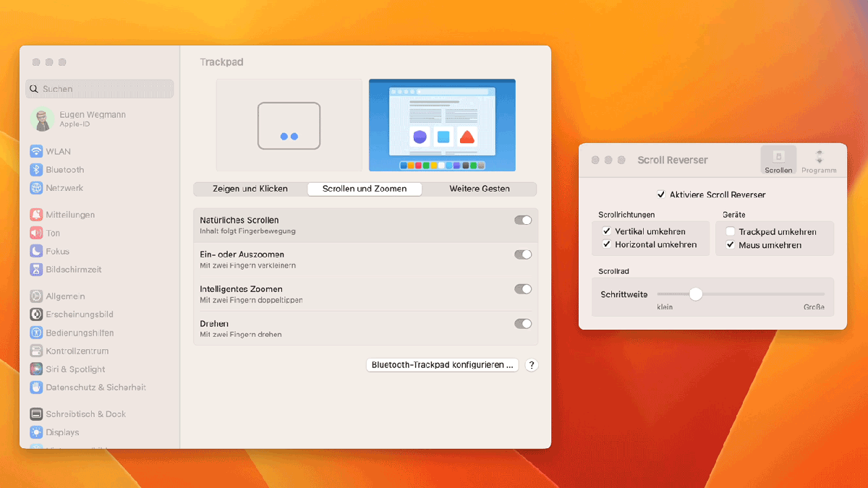Select Bildschirmzeit hourglass icon
Image resolution: width=868 pixels, height=488 pixels.
coord(36,270)
